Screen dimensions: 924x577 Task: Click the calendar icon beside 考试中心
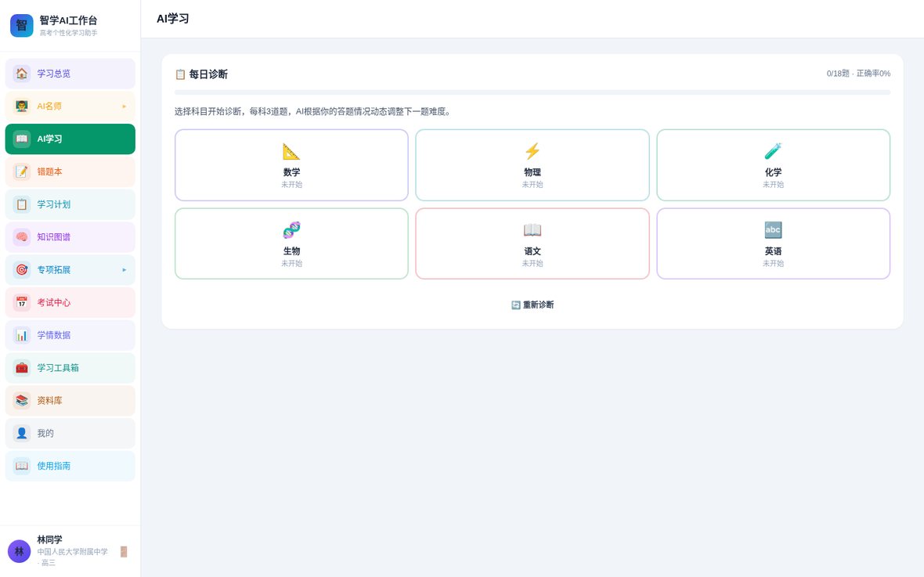coord(22,302)
